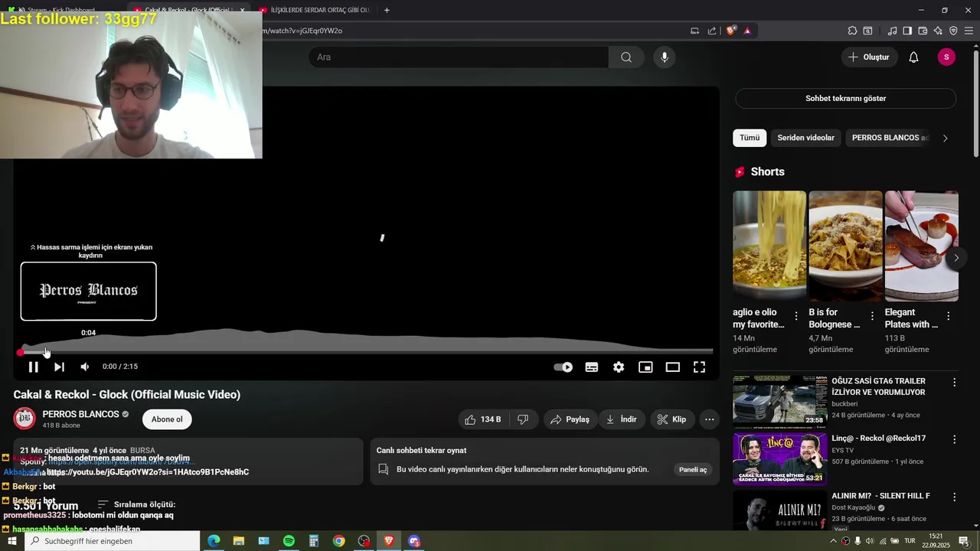Pause the video using the pause button

(x=34, y=367)
